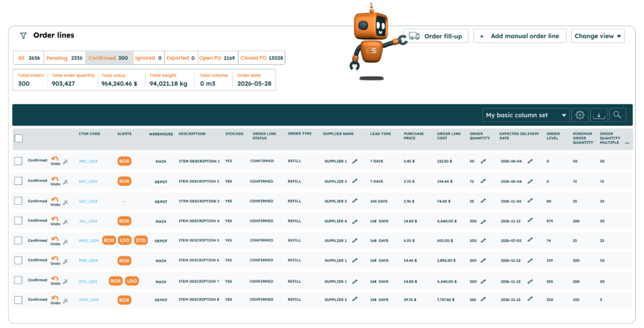Open the Change view dropdown

(597, 36)
